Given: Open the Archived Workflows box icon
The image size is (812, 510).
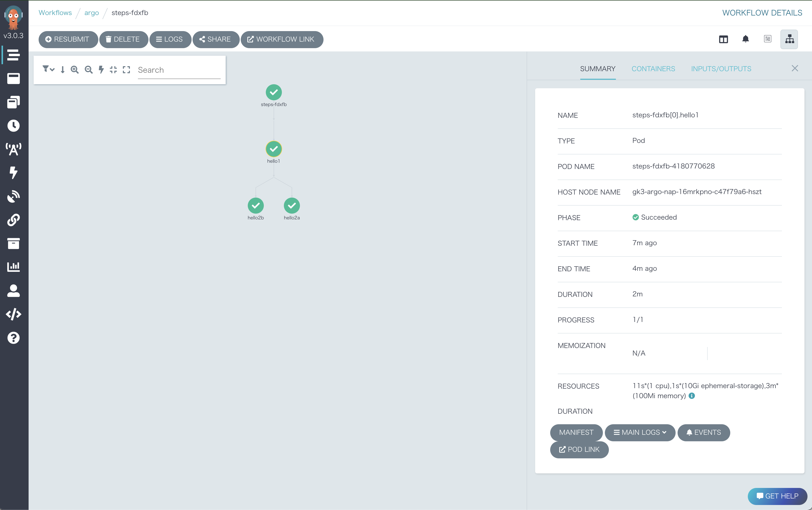Looking at the screenshot, I should (x=14, y=244).
